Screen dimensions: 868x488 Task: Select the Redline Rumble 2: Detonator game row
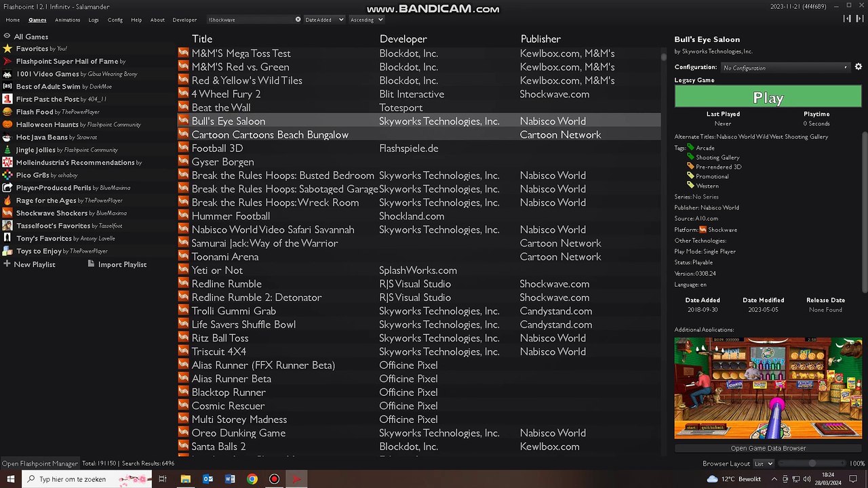click(x=419, y=297)
